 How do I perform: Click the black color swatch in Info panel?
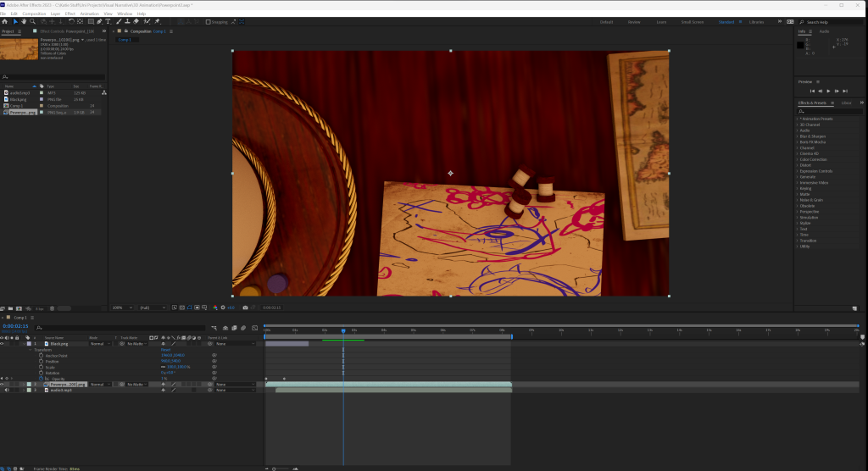(x=801, y=45)
